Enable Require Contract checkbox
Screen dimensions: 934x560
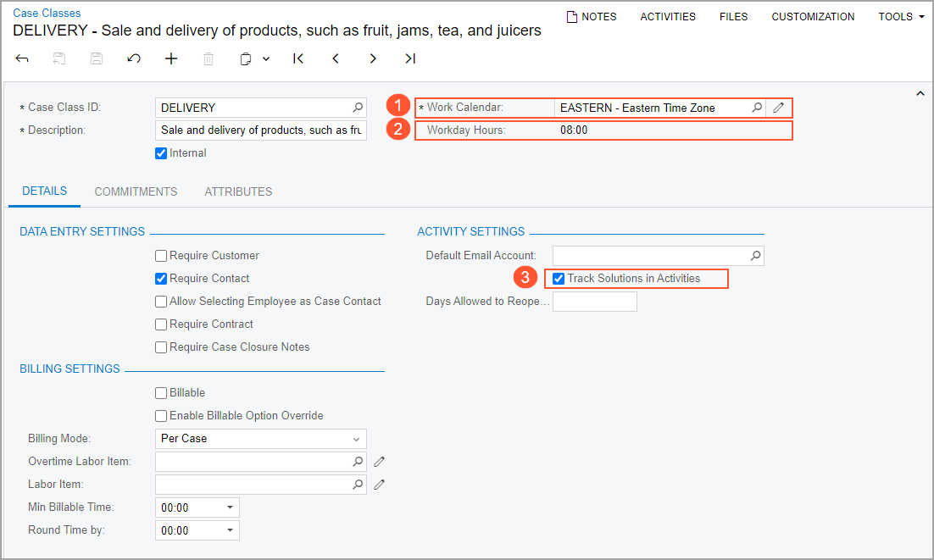(x=161, y=324)
